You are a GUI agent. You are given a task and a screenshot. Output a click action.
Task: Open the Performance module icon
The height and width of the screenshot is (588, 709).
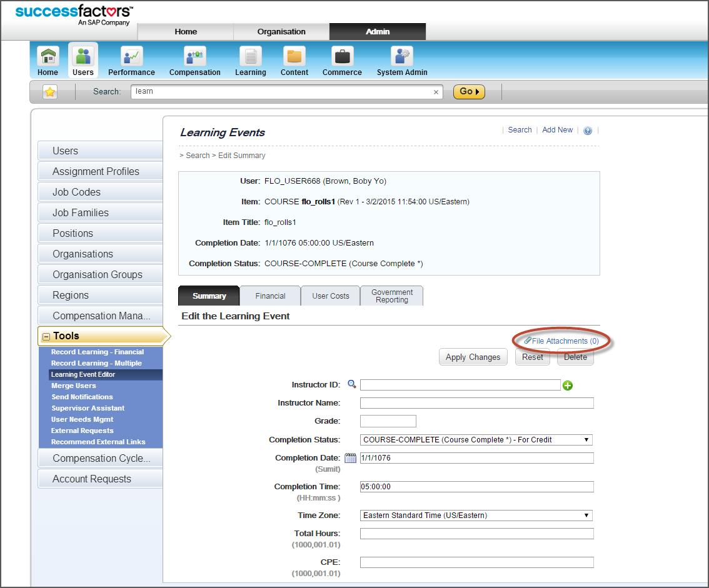point(131,61)
